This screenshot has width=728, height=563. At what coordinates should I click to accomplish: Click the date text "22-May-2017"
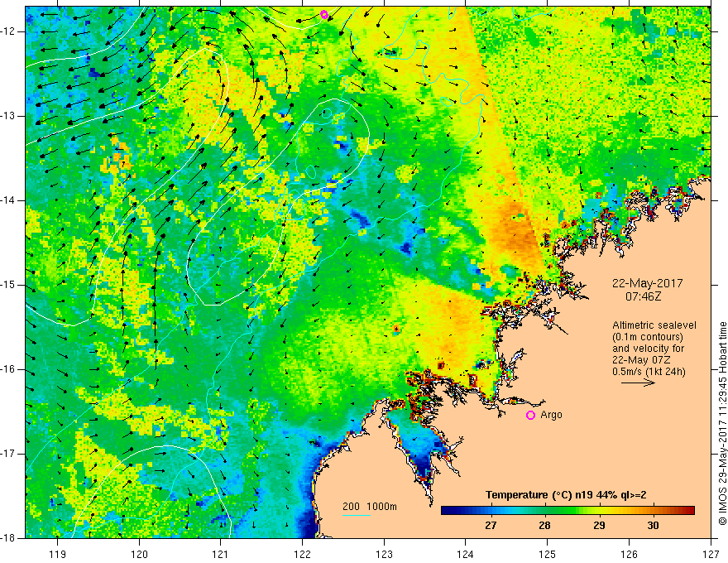(647, 283)
